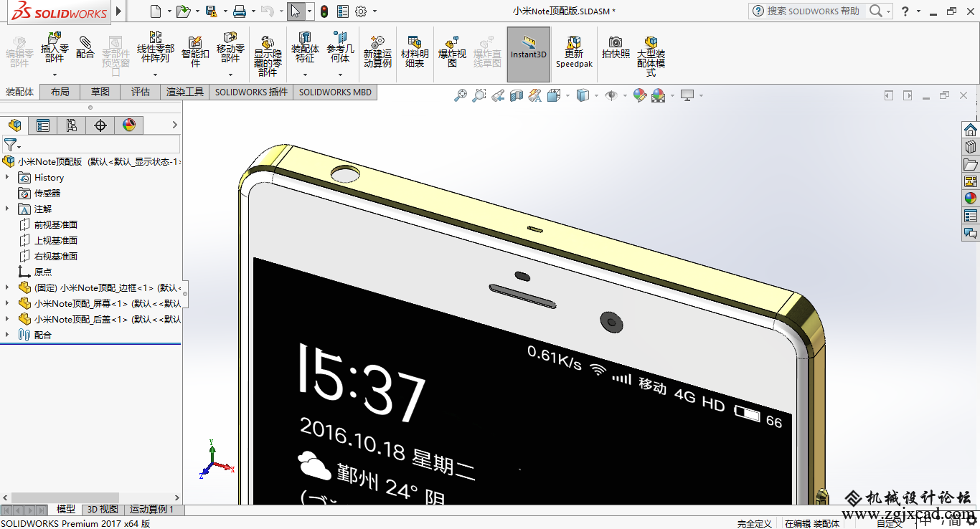Click 更新 Speedpak tool
Viewport: 980px width, 529px height.
click(x=574, y=51)
